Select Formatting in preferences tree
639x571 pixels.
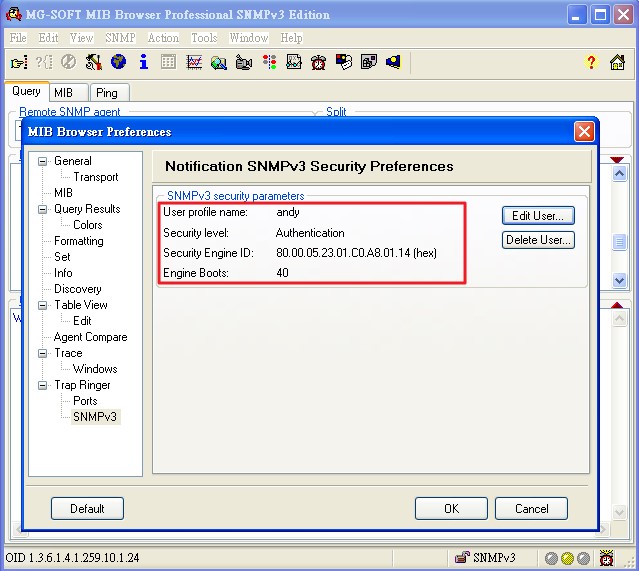point(79,241)
